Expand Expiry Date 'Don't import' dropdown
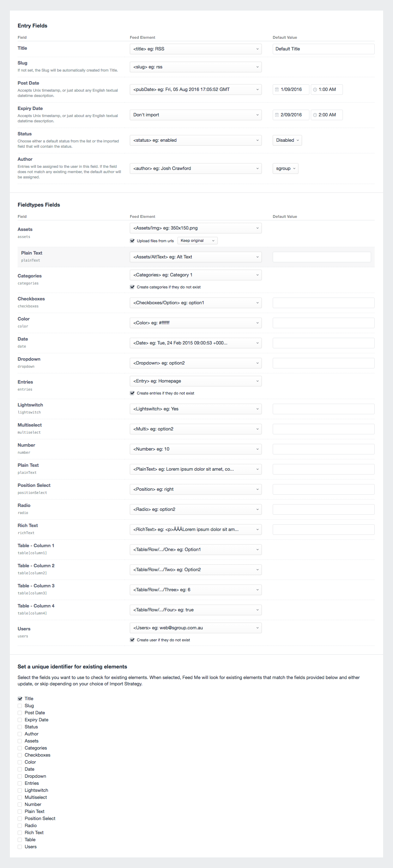Screen dimensions: 393x868 195,115
